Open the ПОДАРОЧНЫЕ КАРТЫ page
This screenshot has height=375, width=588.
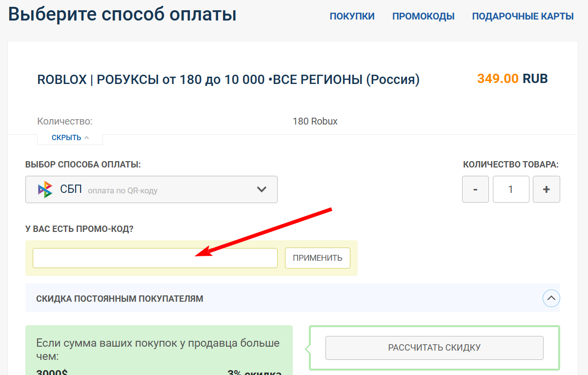pos(522,16)
